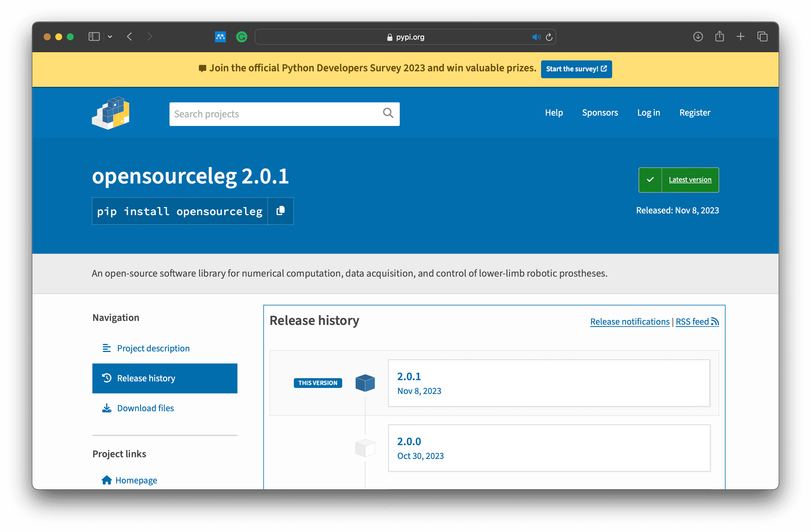Copy the pip install command

(x=280, y=211)
